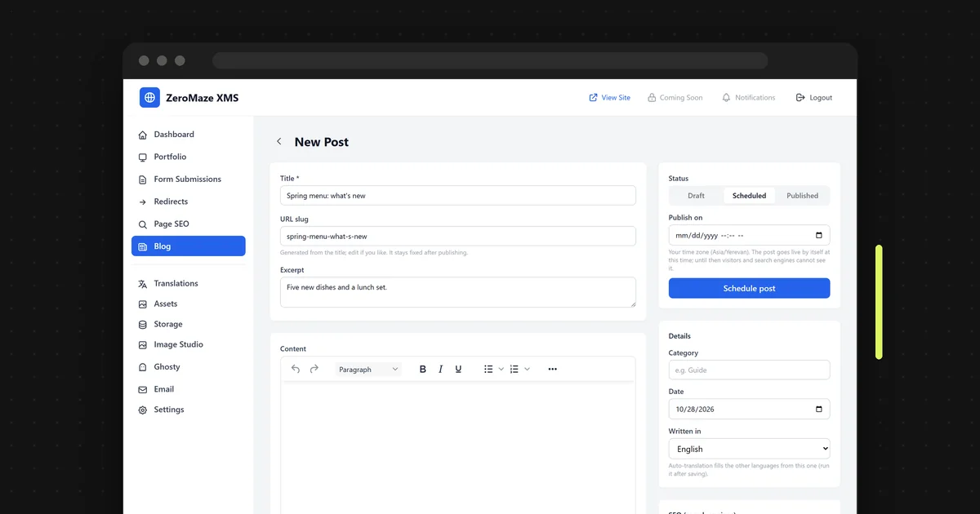Image resolution: width=980 pixels, height=514 pixels.
Task: Go to Email in the sidebar
Action: coord(189,389)
